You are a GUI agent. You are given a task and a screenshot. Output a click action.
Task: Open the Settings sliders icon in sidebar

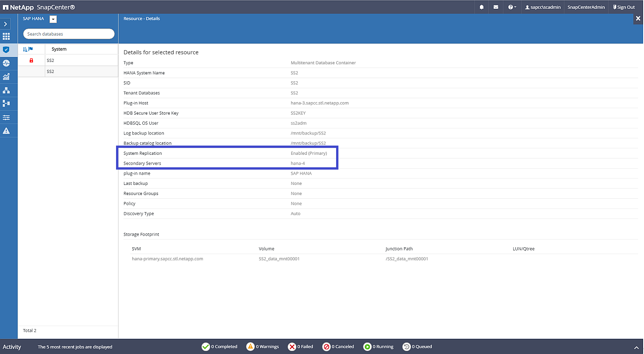[x=6, y=117]
